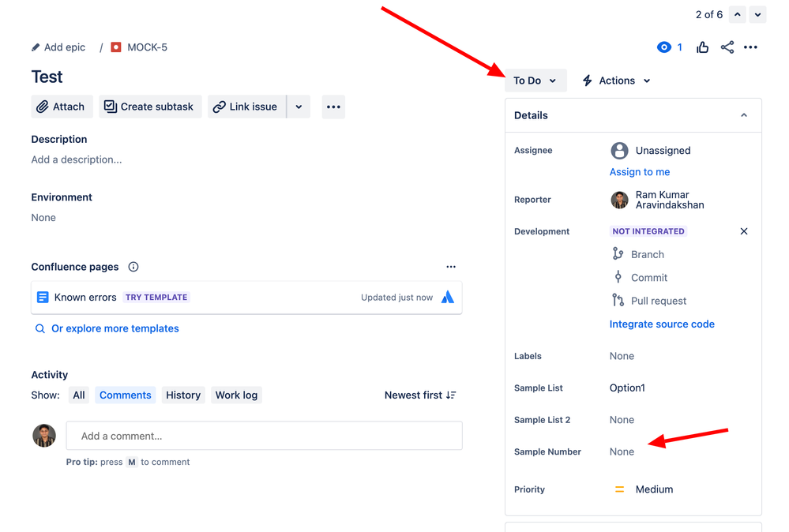The width and height of the screenshot is (789, 532).
Task: Click Add a description field
Action: 77,159
